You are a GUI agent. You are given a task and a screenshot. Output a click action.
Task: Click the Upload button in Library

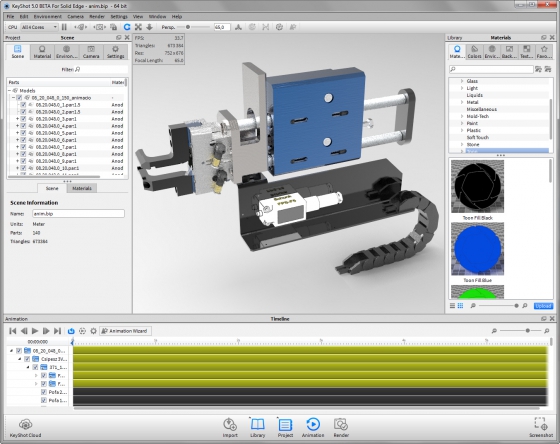coord(543,306)
